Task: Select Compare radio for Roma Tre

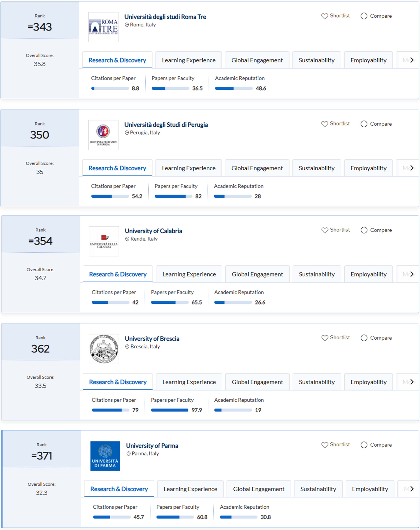Action: (364, 16)
